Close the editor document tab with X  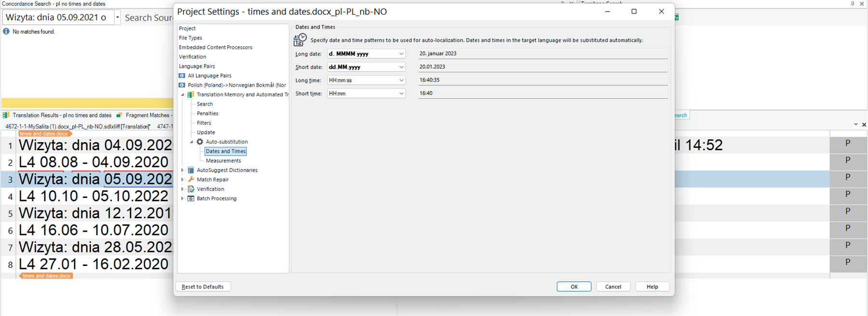tap(864, 124)
